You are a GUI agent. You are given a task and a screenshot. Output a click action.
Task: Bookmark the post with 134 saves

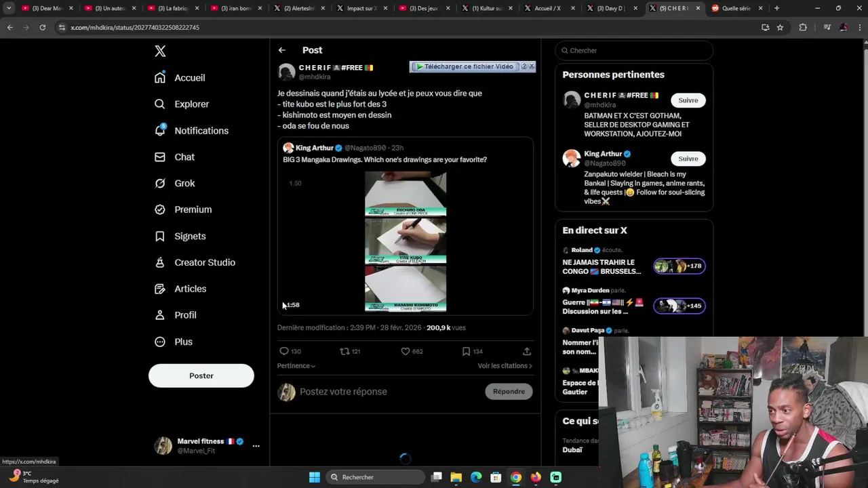pos(466,351)
